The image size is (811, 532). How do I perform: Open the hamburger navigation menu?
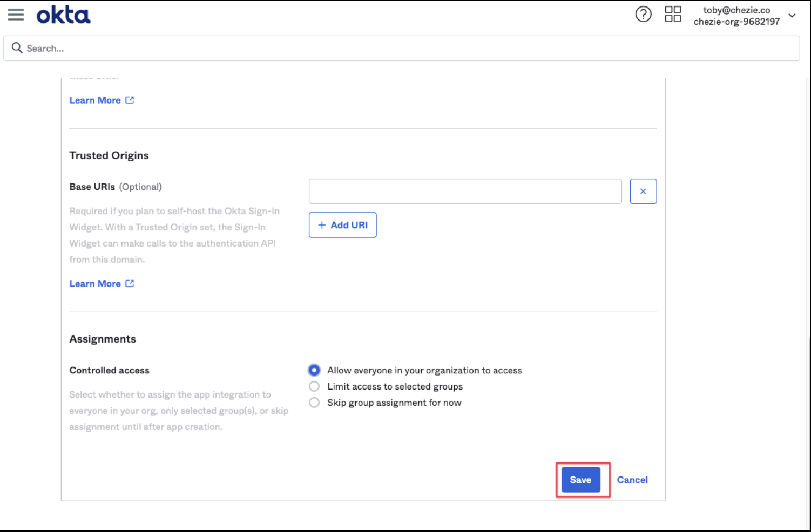click(x=16, y=15)
